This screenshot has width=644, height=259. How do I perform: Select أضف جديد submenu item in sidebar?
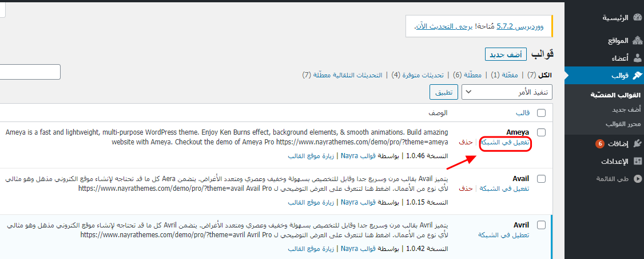pyautogui.click(x=626, y=110)
